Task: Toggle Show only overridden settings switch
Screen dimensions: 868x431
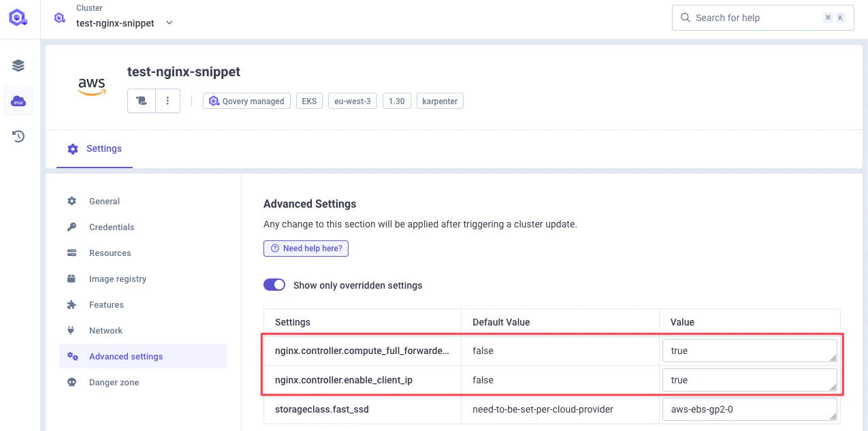Action: click(x=274, y=285)
